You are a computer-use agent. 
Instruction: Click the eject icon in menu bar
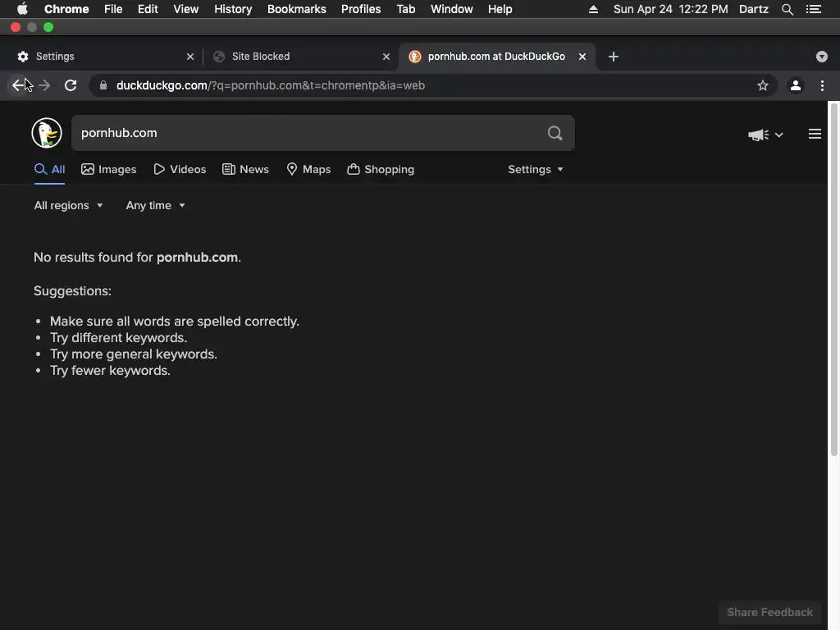(x=593, y=9)
